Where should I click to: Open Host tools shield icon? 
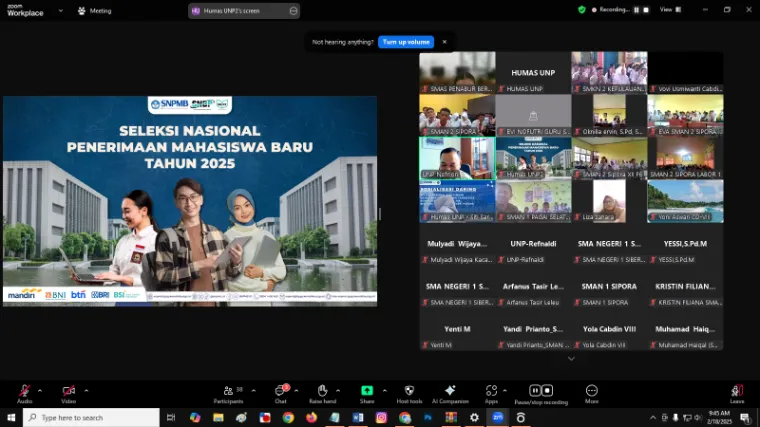pyautogui.click(x=409, y=391)
